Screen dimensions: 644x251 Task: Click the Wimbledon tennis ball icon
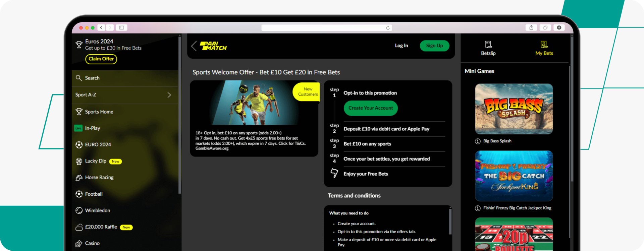pyautogui.click(x=79, y=210)
